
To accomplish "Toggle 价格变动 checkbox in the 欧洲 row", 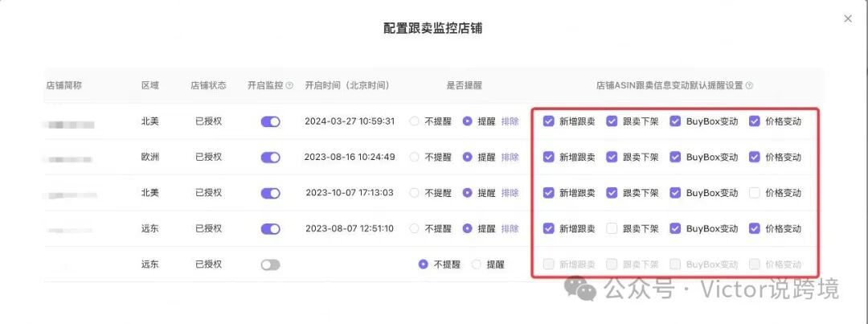I will point(755,158).
